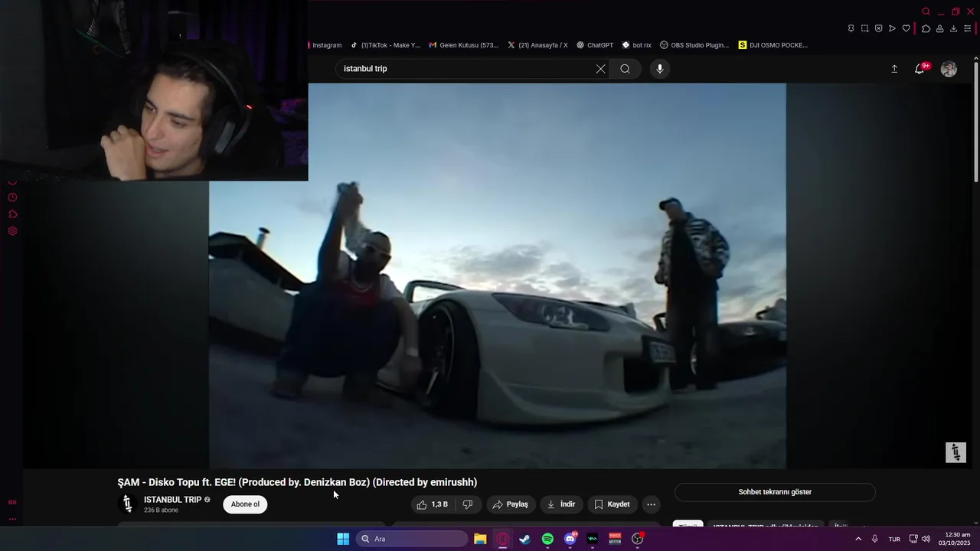Image resolution: width=980 pixels, height=551 pixels.
Task: Open ChatGPT bookmark
Action: tap(595, 45)
